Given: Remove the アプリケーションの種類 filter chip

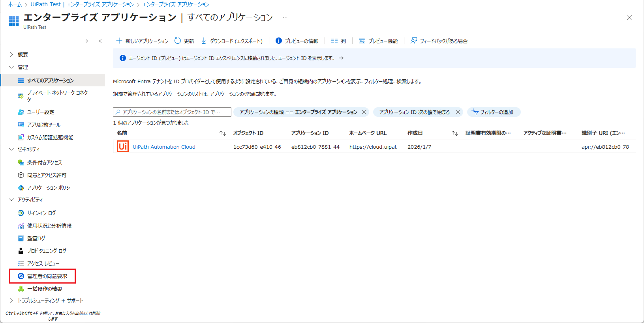Looking at the screenshot, I should pyautogui.click(x=364, y=112).
